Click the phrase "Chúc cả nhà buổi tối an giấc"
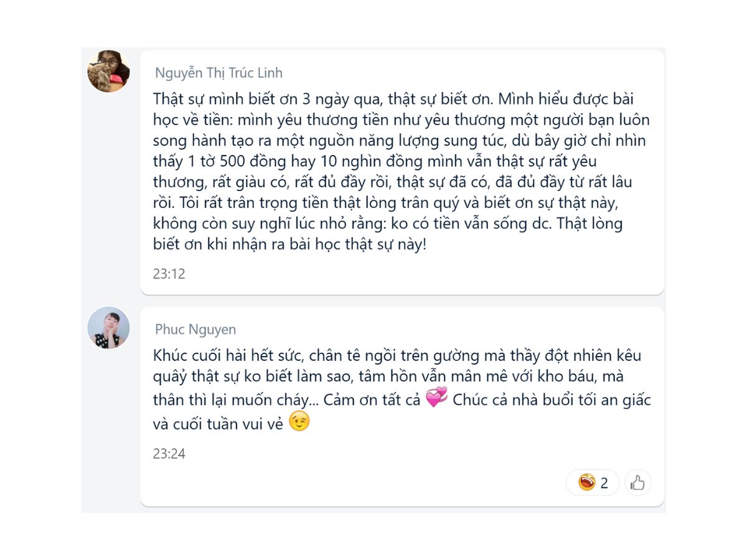The width and height of the screenshot is (747, 560). 552,399
